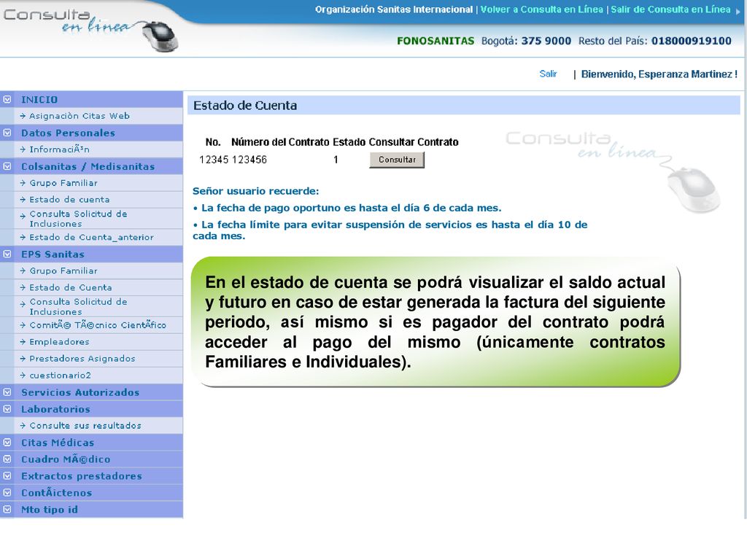This screenshot has height=560, width=747.
Task: Click the Estado de Cuenta page title
Action: [245, 105]
